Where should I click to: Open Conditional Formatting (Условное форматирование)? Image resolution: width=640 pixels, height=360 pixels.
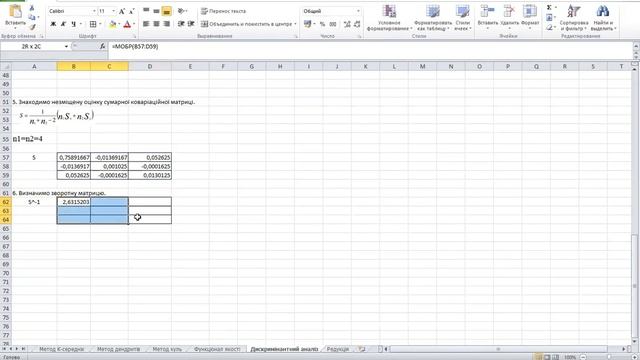[389, 18]
